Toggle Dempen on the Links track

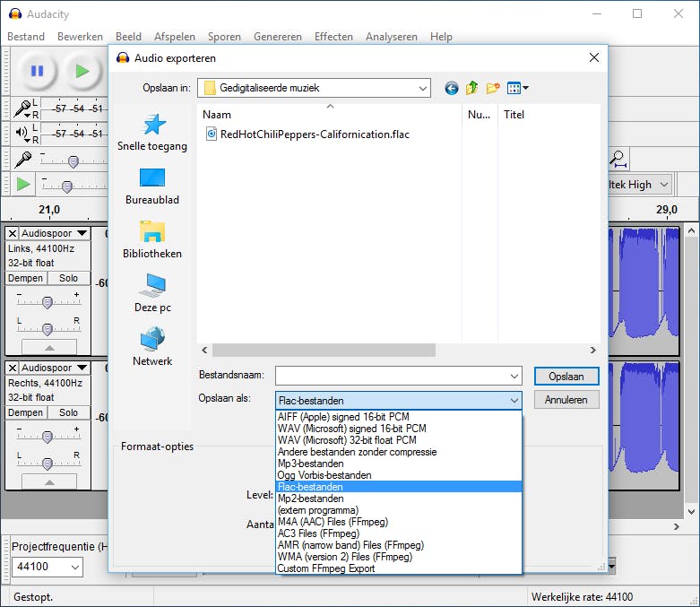point(25,278)
